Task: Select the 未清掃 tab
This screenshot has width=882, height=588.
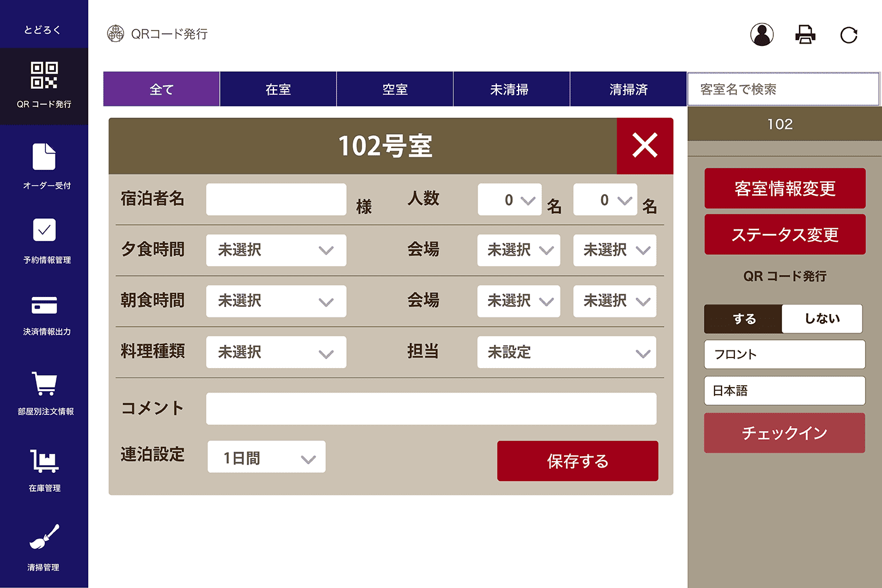Action: point(511,89)
